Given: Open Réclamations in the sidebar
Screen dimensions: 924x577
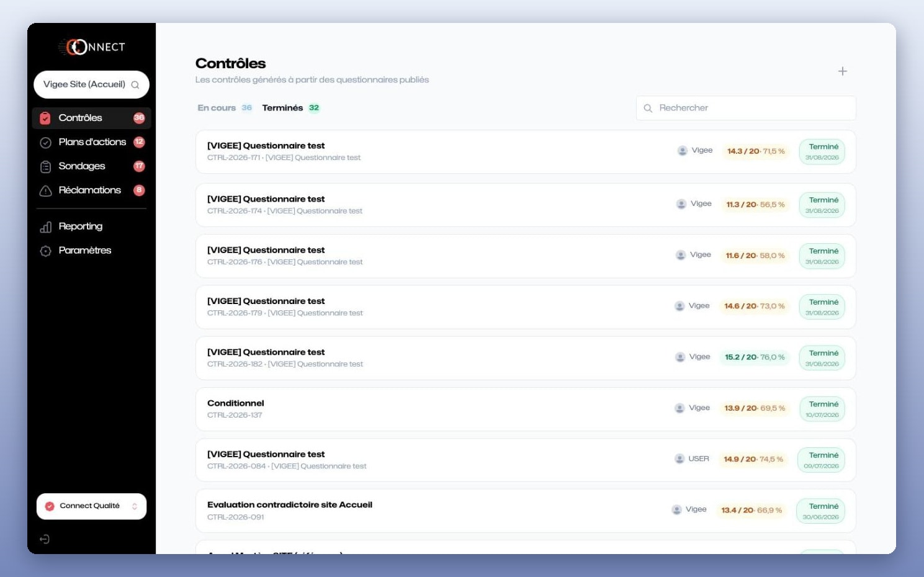Looking at the screenshot, I should (91, 190).
